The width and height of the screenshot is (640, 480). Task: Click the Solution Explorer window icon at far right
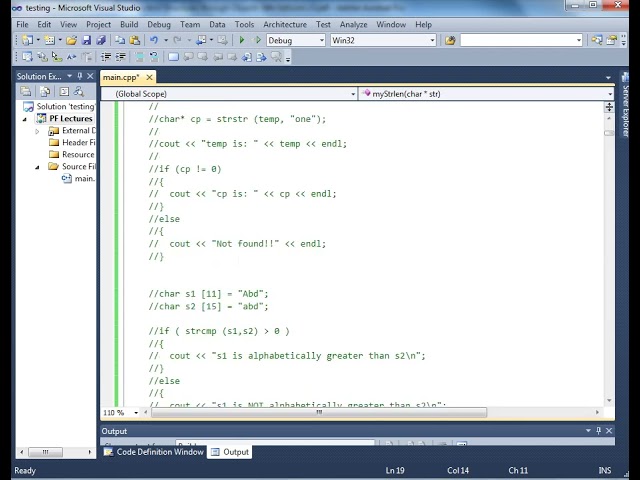597,40
